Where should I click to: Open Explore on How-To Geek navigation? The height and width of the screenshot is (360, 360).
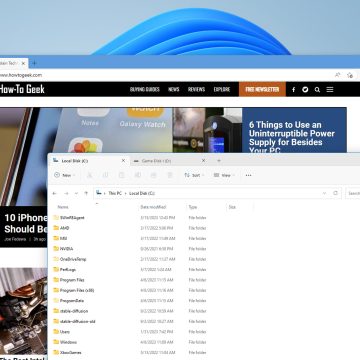coord(222,90)
